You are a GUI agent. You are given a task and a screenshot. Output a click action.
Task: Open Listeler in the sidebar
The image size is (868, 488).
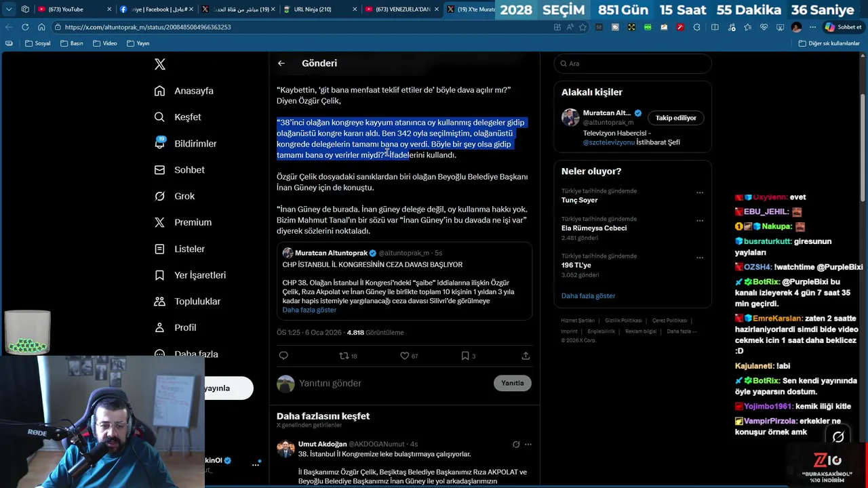(180, 249)
